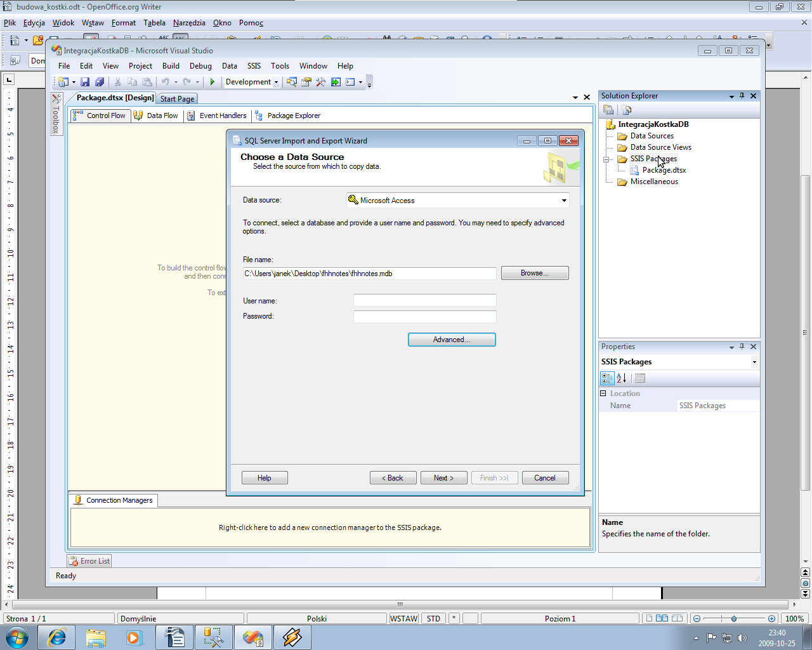
Task: Click the Save All icon in Visual Studio toolbar
Action: [x=100, y=82]
